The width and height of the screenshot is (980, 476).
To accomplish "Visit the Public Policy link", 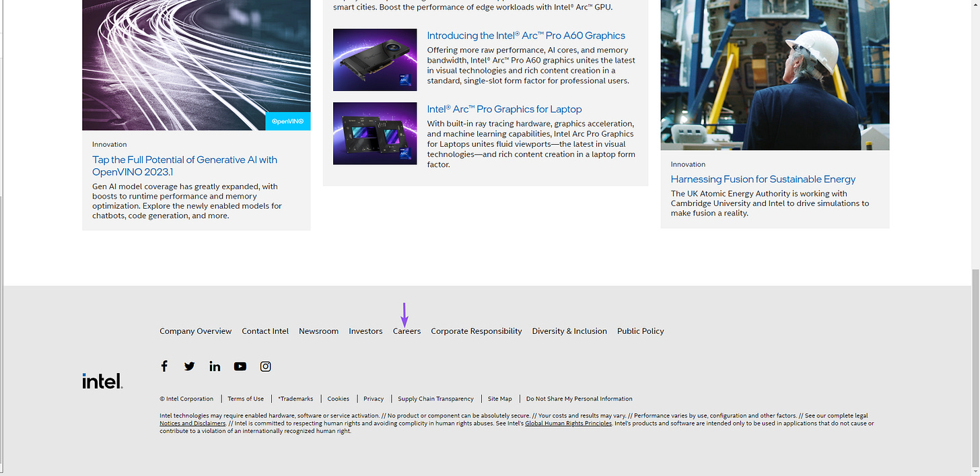I will [x=641, y=331].
